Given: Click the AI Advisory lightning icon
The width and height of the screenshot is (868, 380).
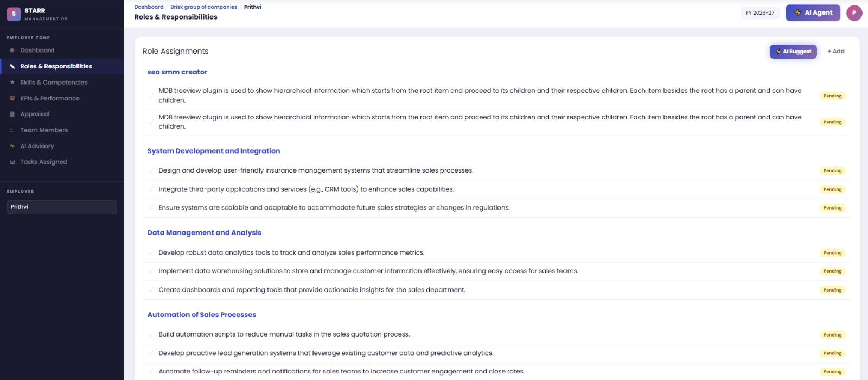Looking at the screenshot, I should [x=12, y=146].
